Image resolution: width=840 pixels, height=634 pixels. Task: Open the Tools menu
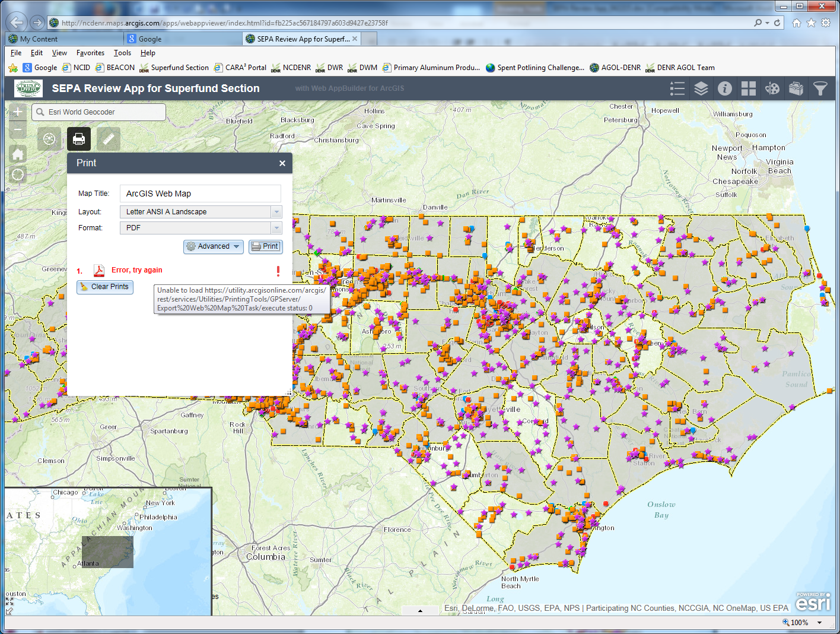pyautogui.click(x=122, y=53)
